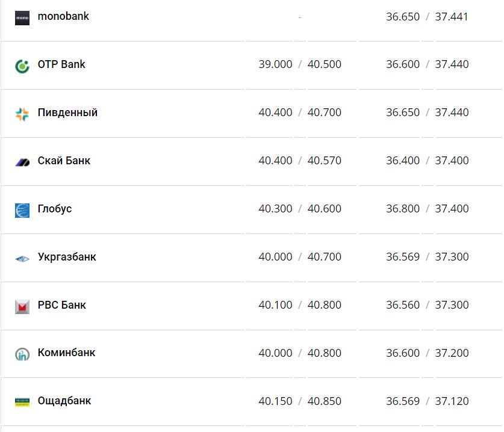Click the OTP Bank green logo
Image resolution: width=504 pixels, height=432 pixels.
click(22, 66)
